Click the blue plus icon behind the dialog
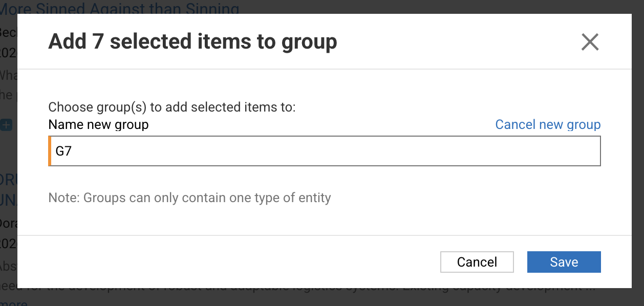644x306 pixels. [7, 124]
